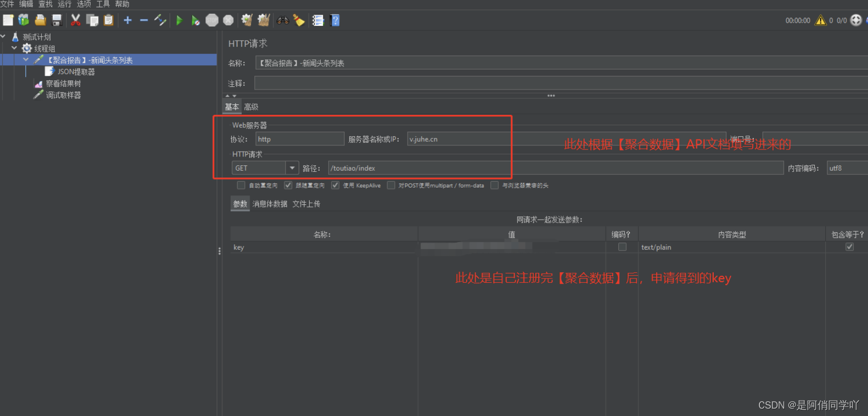Click the Reset Search broom icon
The height and width of the screenshot is (416, 868).
pos(299,21)
